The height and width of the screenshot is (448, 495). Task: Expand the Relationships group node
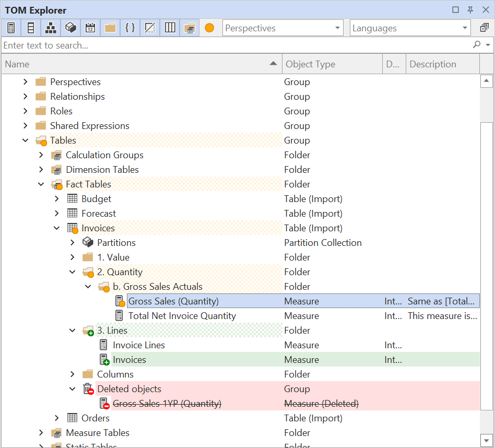[x=26, y=96]
